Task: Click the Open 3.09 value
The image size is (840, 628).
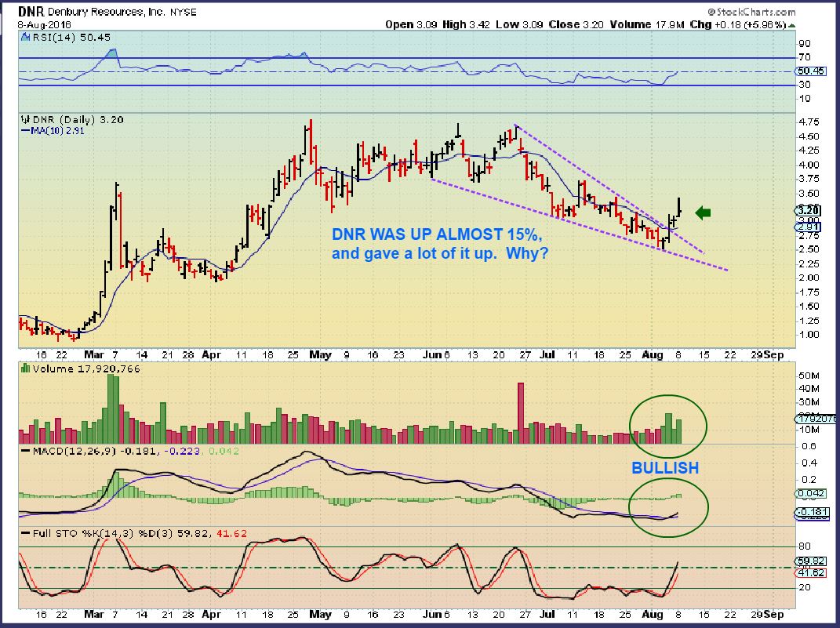Action: click(x=411, y=24)
